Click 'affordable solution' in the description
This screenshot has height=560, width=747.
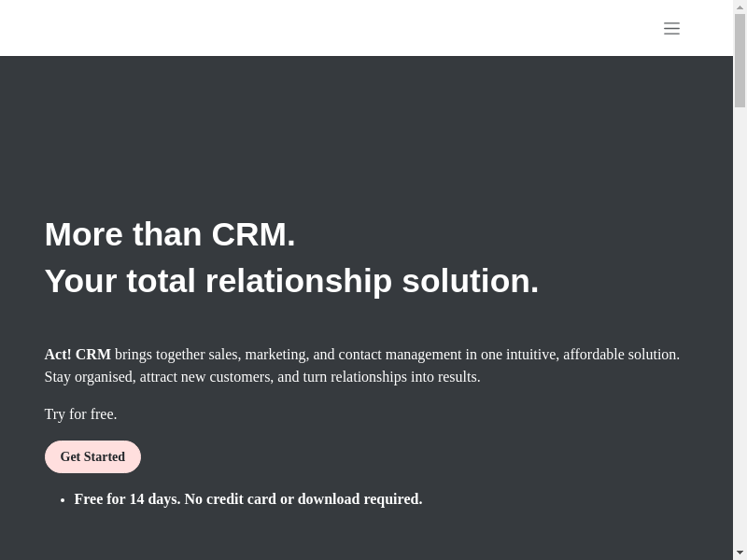click(620, 355)
